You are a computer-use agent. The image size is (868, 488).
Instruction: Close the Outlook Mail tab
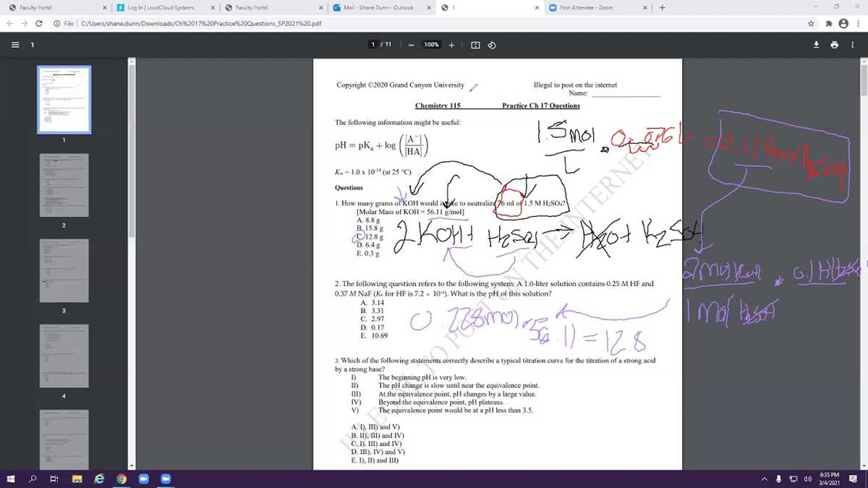coord(429,7)
